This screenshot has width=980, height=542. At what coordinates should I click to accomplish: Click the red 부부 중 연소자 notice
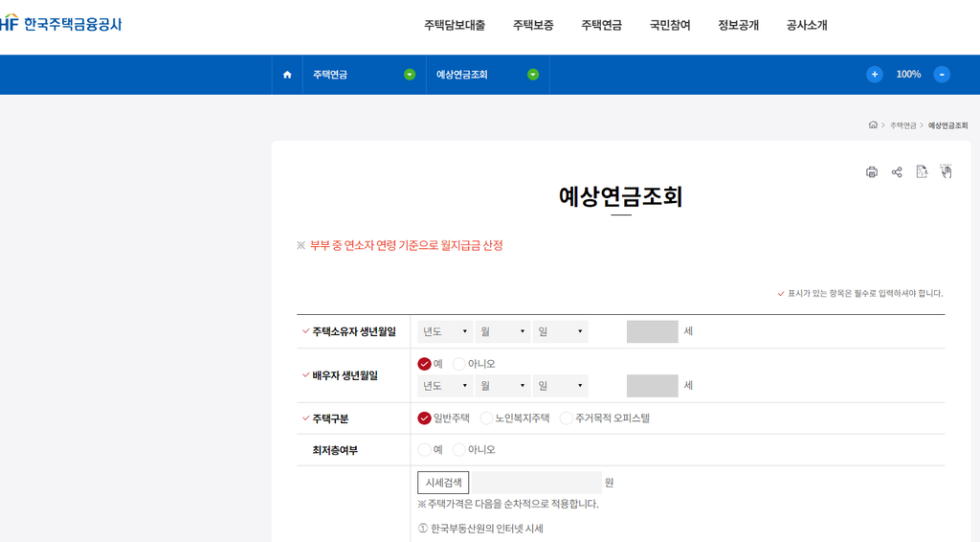coord(406,246)
